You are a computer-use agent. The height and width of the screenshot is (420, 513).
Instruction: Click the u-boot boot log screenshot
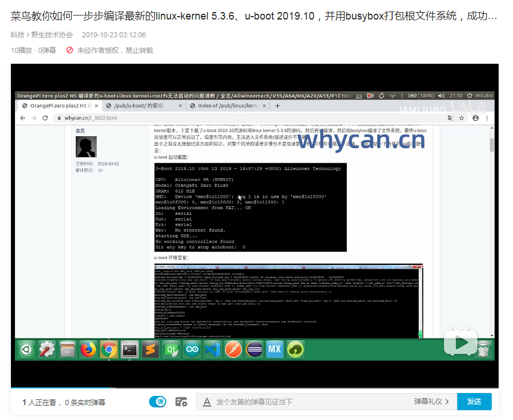pos(250,207)
